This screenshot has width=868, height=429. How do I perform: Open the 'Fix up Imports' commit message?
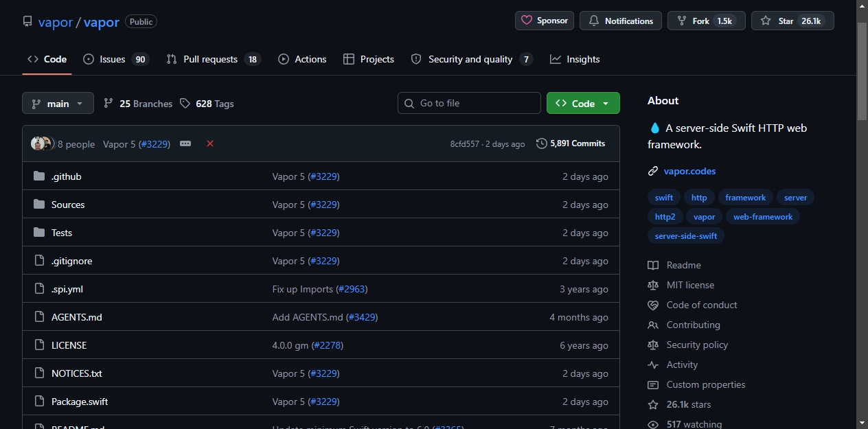(303, 289)
